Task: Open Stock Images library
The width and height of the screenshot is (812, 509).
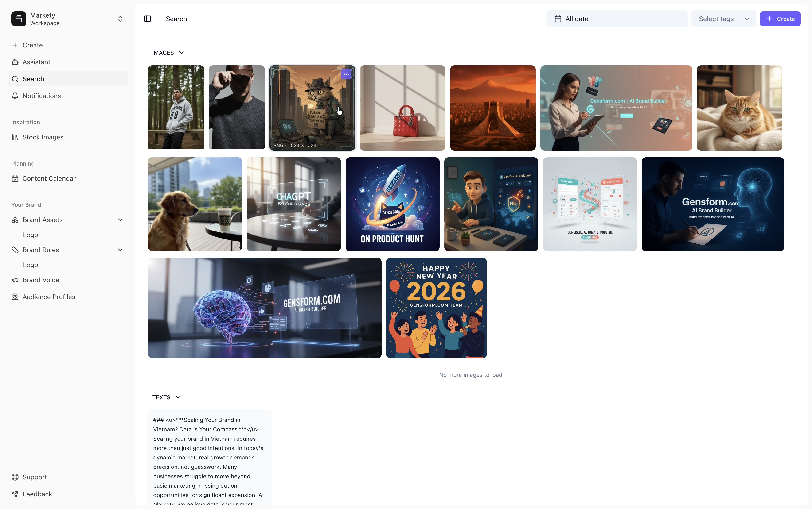Action: (43, 137)
